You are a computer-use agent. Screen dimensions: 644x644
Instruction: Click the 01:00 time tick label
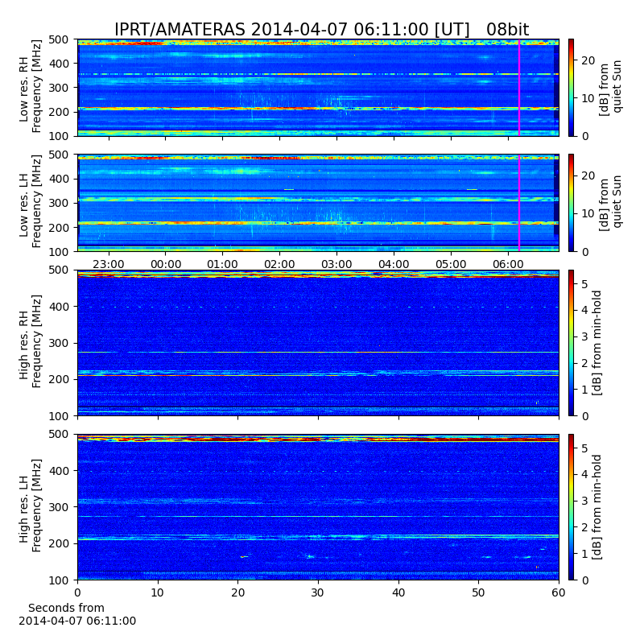pyautogui.click(x=222, y=264)
